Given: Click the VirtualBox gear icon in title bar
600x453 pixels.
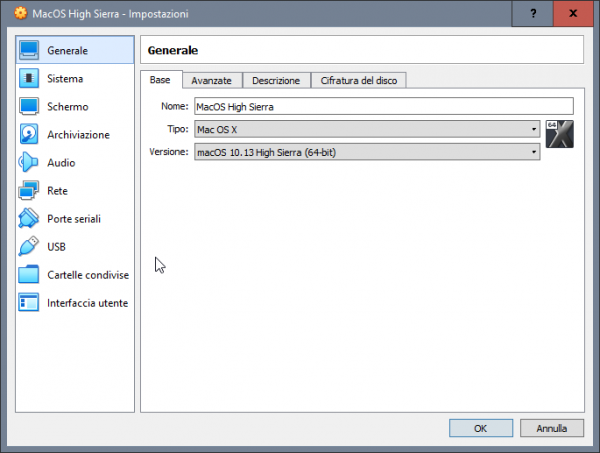Looking at the screenshot, I should click(x=21, y=13).
